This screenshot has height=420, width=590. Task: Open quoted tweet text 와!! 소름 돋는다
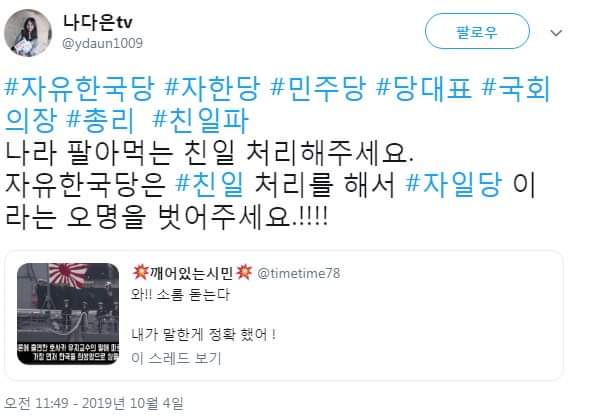coord(180,295)
